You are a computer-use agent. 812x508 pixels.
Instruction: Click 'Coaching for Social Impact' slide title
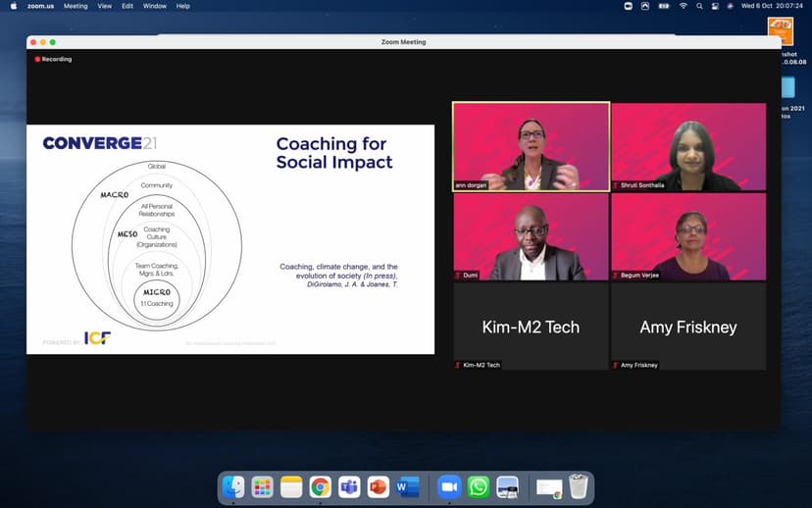[x=334, y=153]
